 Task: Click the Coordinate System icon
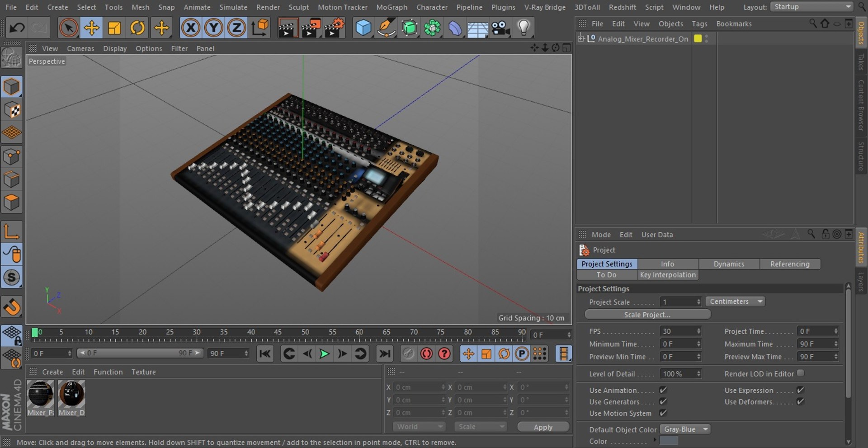coord(260,28)
